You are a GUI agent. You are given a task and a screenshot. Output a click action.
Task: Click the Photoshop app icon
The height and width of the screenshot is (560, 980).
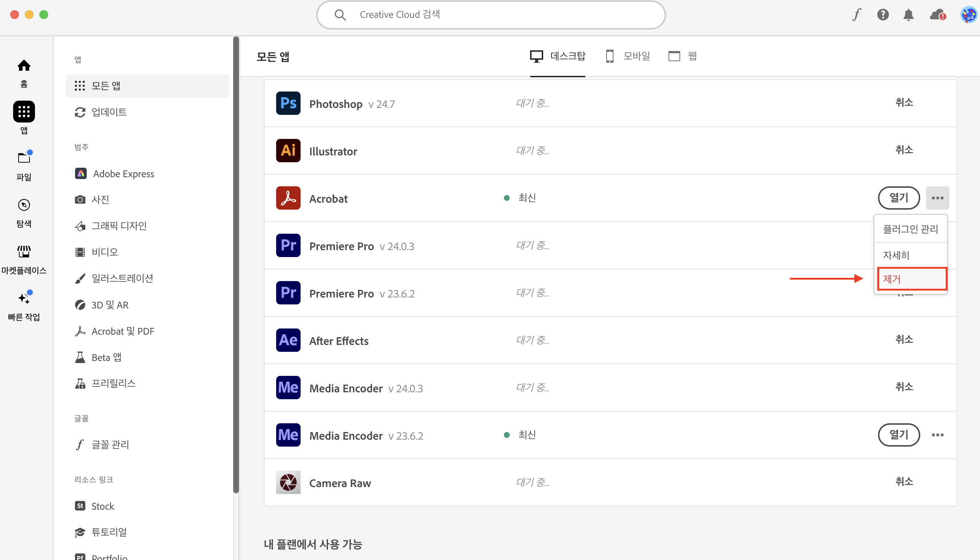(288, 103)
